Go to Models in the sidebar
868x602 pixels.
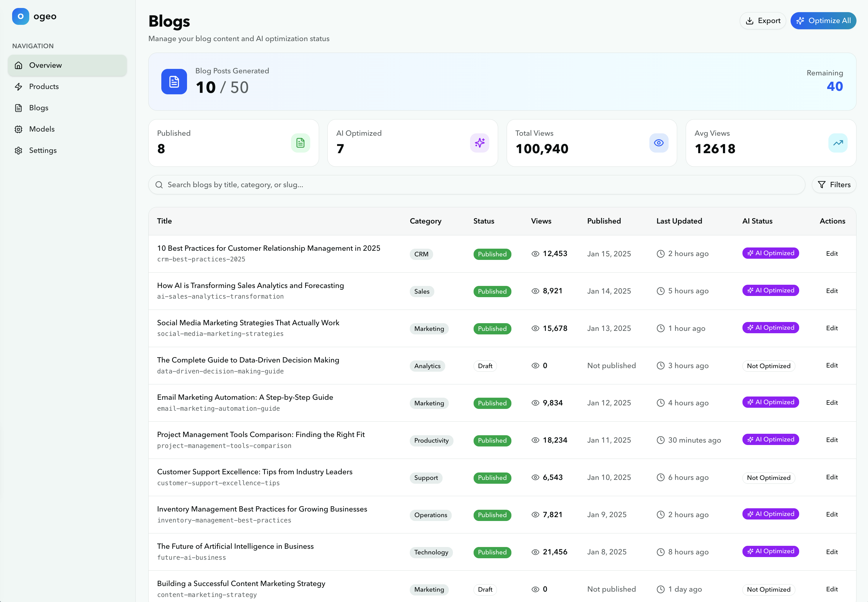[41, 129]
